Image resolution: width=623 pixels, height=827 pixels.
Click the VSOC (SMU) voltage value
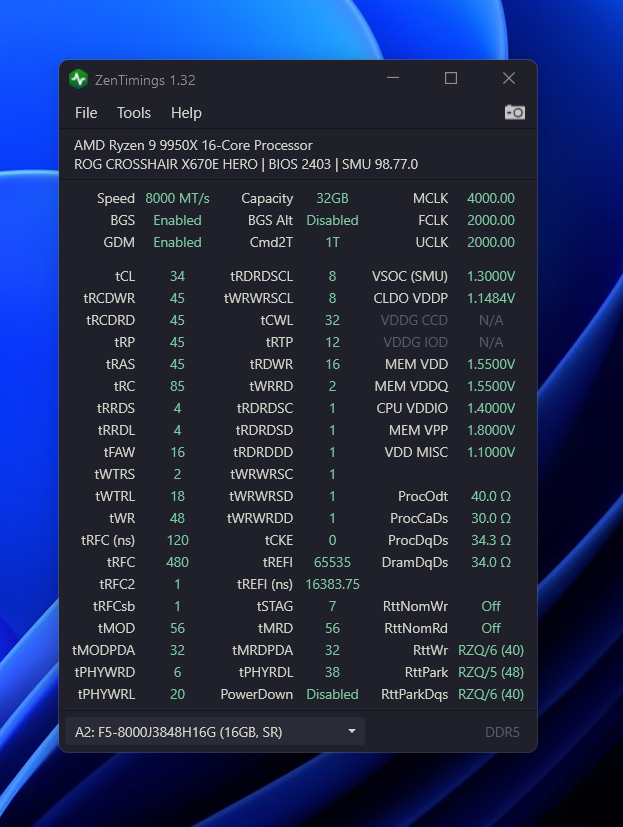coord(490,276)
